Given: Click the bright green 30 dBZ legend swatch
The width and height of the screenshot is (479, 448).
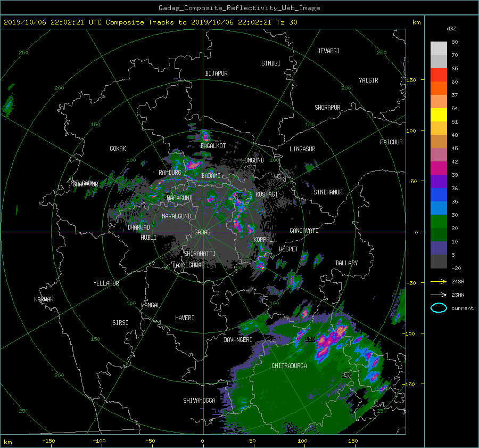Looking at the screenshot, I should pos(439,221).
